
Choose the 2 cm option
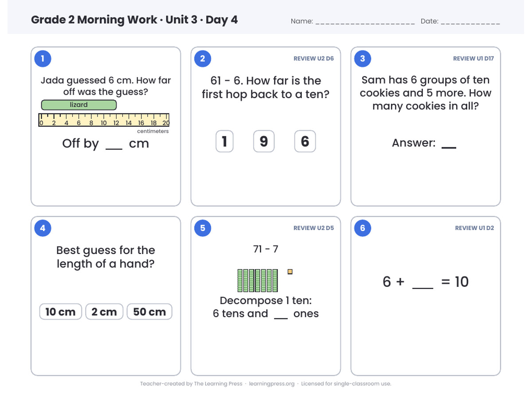point(104,312)
